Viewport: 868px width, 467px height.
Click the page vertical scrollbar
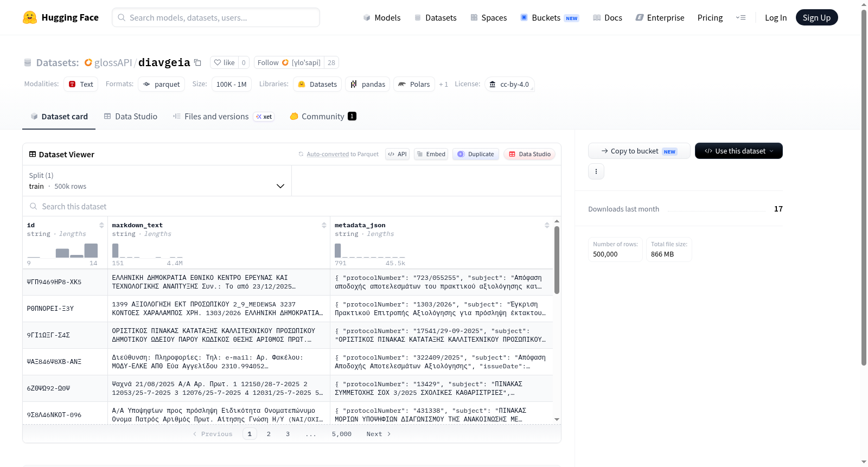864,187
